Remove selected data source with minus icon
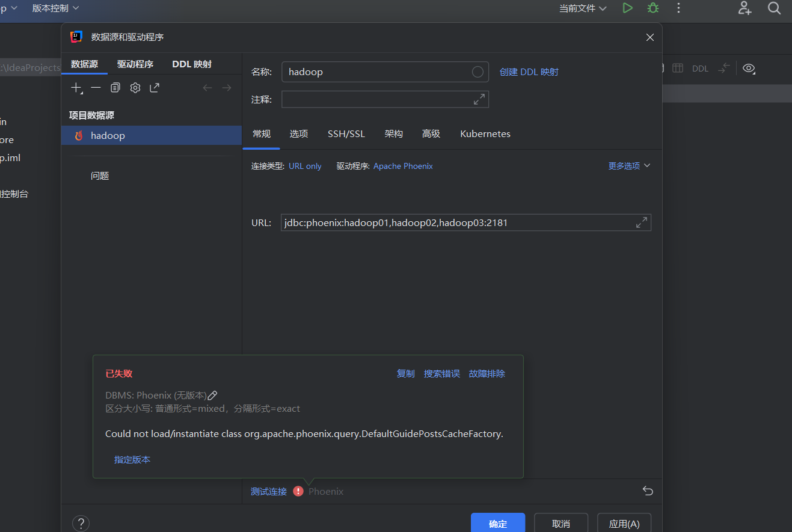The image size is (792, 532). (96, 88)
